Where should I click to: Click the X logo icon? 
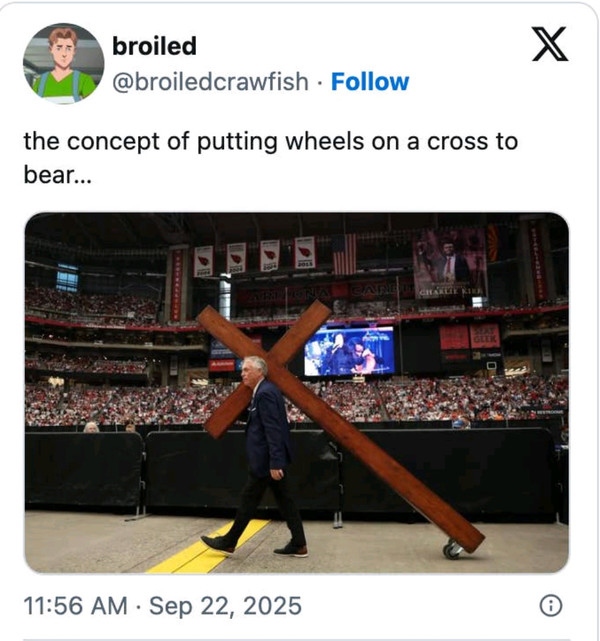pos(550,45)
